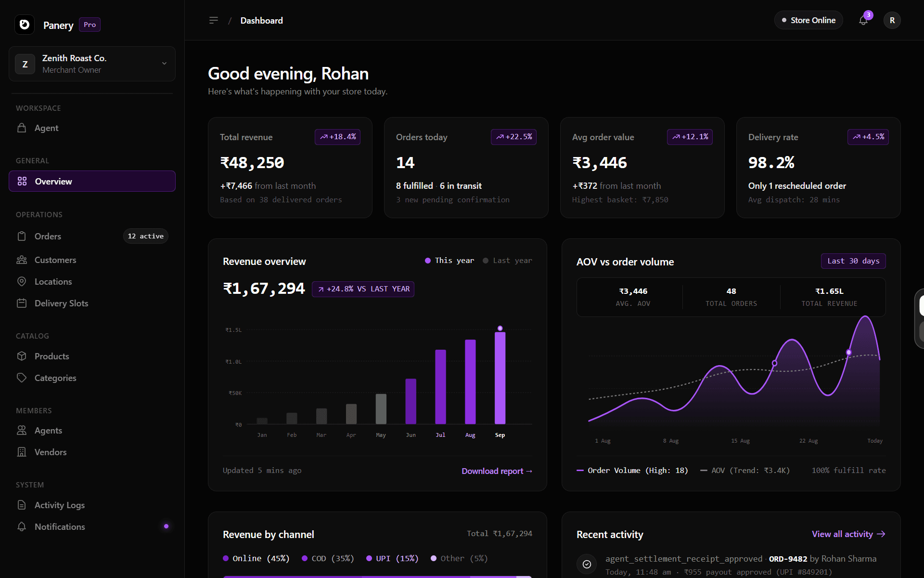Click the Categories tag icon
The width and height of the screenshot is (924, 578).
point(22,378)
